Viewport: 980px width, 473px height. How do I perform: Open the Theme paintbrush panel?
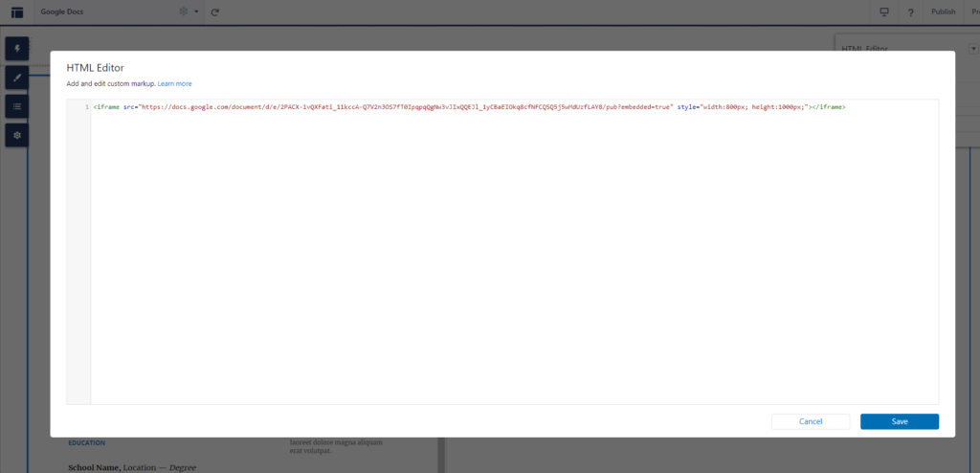[17, 78]
